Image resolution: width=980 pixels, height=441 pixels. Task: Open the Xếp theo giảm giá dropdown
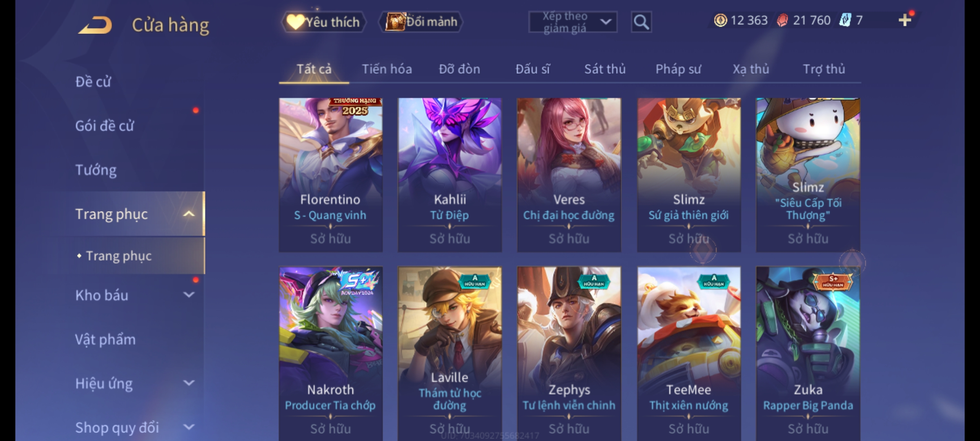572,22
